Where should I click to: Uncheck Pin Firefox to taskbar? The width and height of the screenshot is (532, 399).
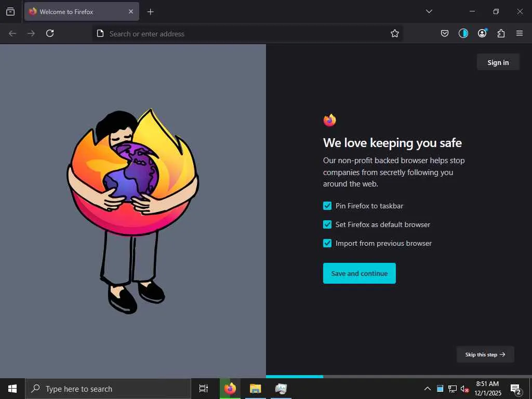pos(327,206)
